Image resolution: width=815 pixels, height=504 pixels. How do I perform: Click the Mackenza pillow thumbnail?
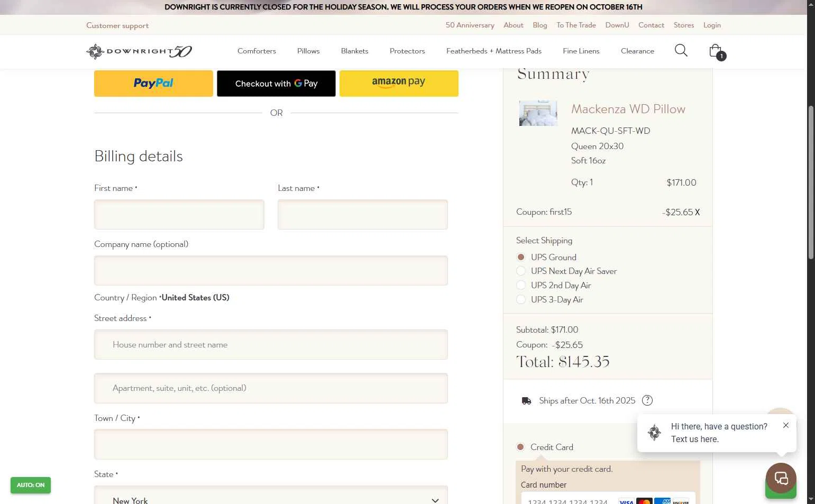coord(538,113)
